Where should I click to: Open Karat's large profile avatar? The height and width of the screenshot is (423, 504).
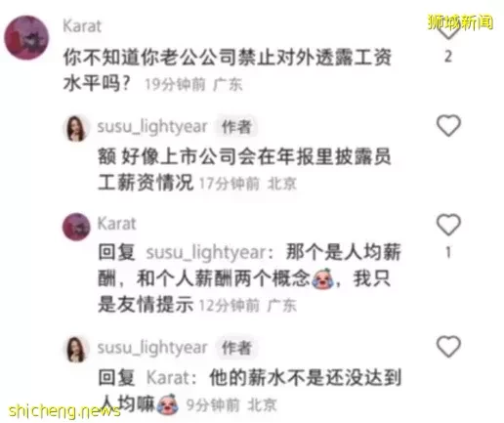click(x=26, y=38)
